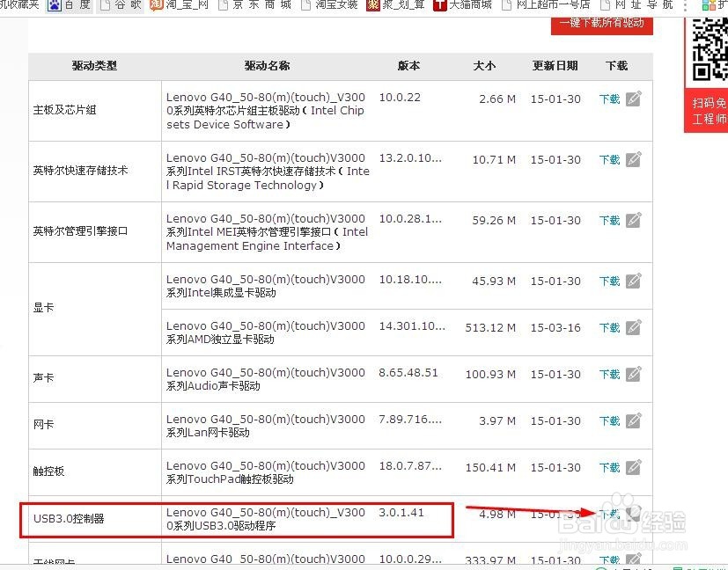The width and height of the screenshot is (728, 570).
Task: Click the USB3.0 driver name text
Action: point(266,519)
